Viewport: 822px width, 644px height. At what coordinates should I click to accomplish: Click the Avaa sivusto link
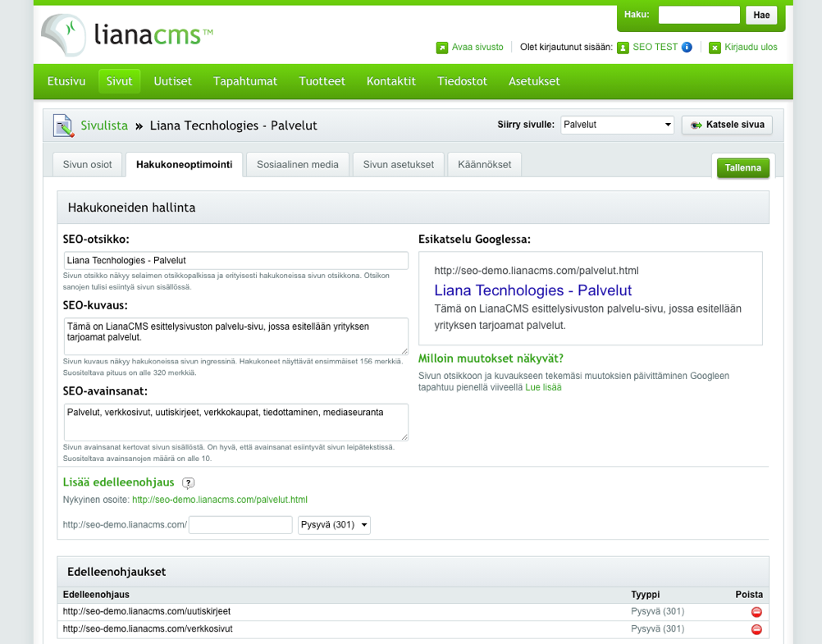coord(477,48)
